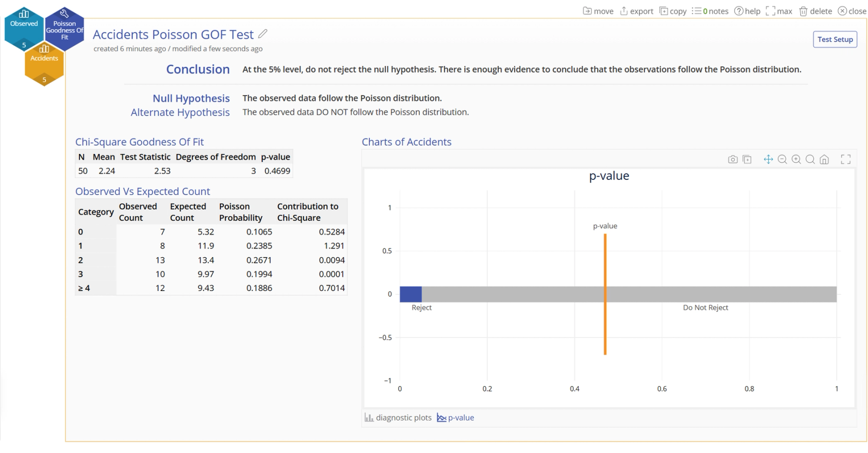Delete this analysis card
The width and height of the screenshot is (868, 453).
pos(816,11)
